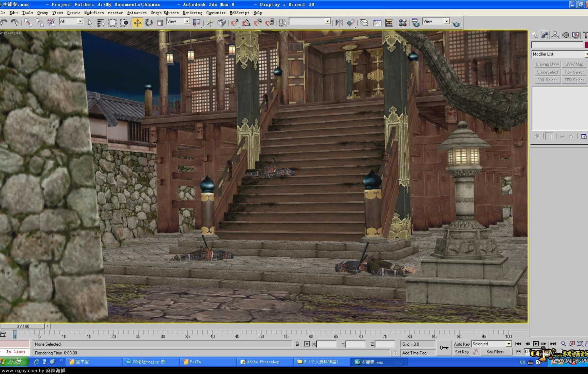Click the Redo arrow icon

click(x=15, y=23)
